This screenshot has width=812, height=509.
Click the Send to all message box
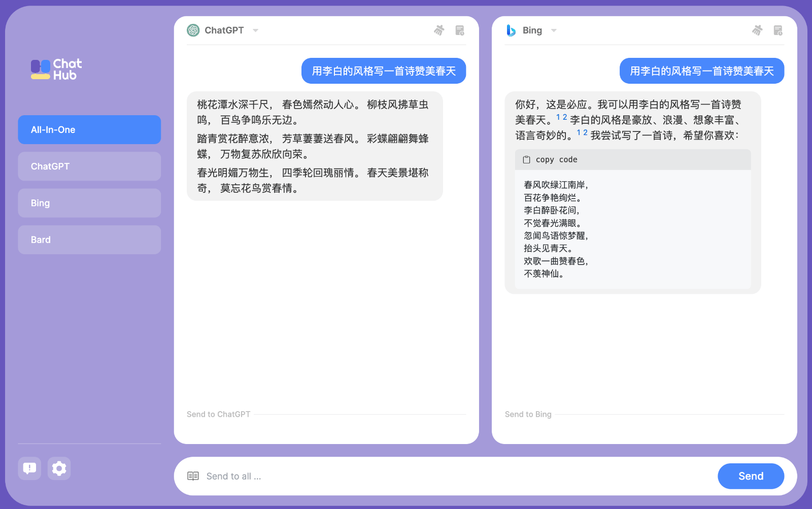[457, 476]
